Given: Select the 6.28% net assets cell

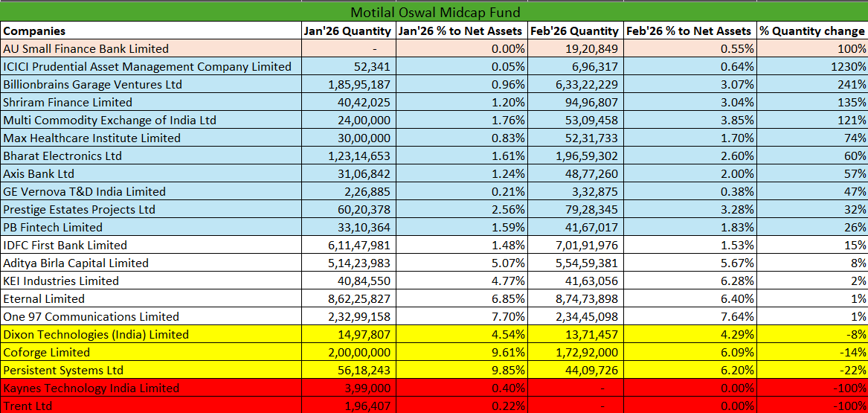Looking at the screenshot, I should tap(690, 281).
